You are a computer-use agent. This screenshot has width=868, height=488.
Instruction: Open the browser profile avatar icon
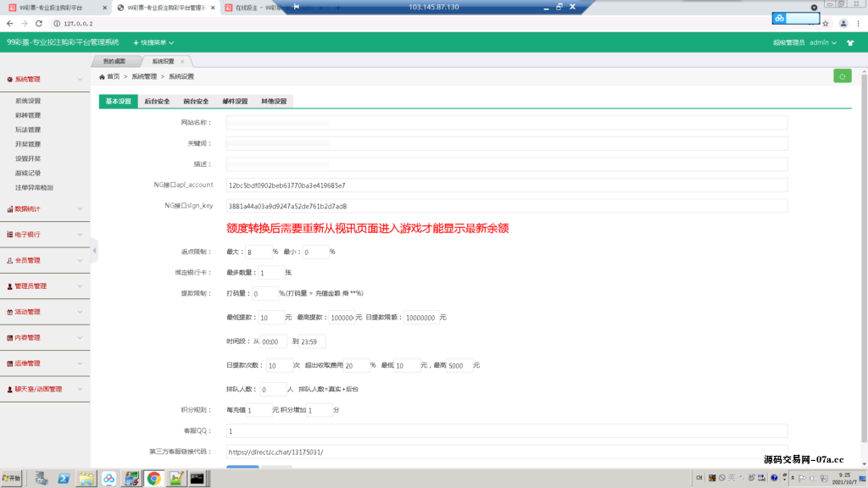pos(843,24)
